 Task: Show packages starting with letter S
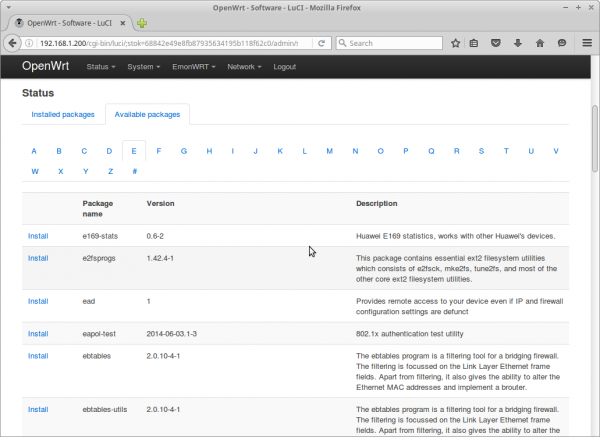point(481,151)
